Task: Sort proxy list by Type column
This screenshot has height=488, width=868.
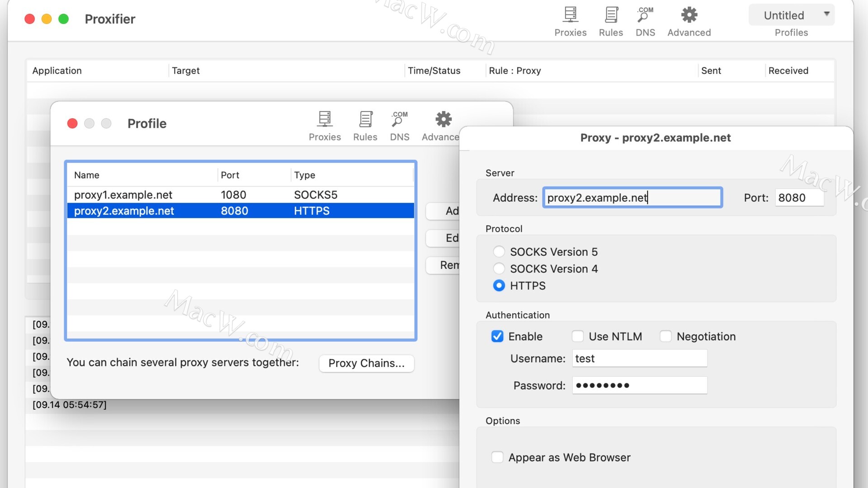Action: 305,175
